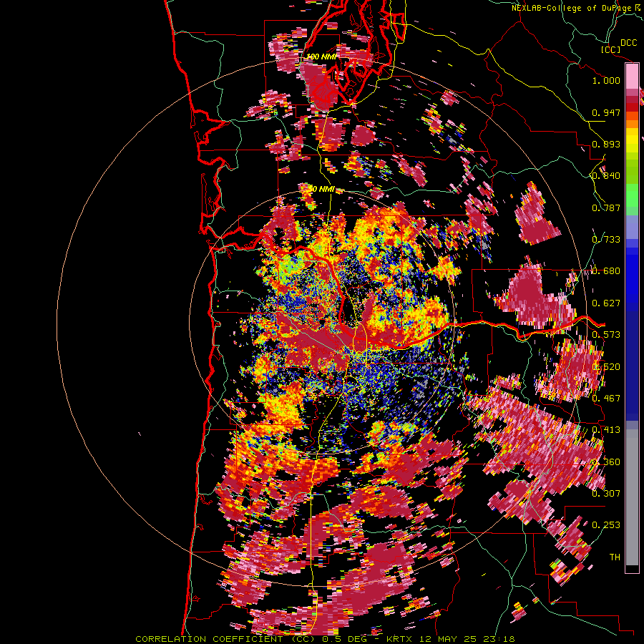The width and height of the screenshot is (644, 644).
Task: Click the 12 MAY 25 23:18 timestamp
Action: pos(468,639)
